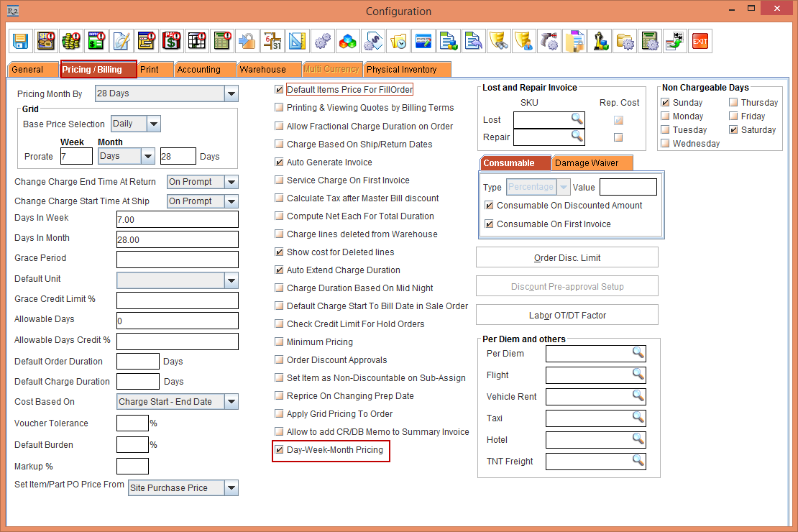Open Cost Based On dropdown
This screenshot has width=798, height=532.
231,402
